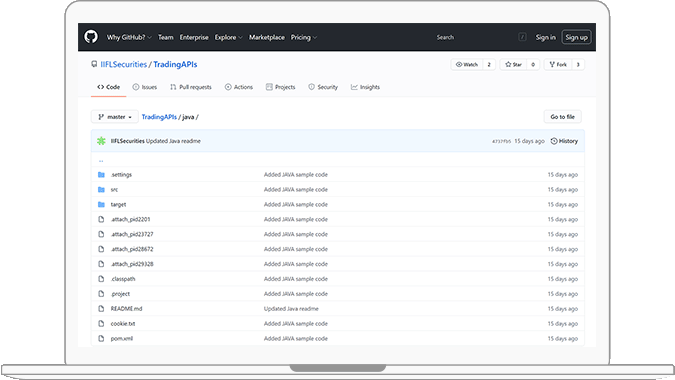Open the .classpath file
Viewport: 675px width, 380px height.
(123, 279)
